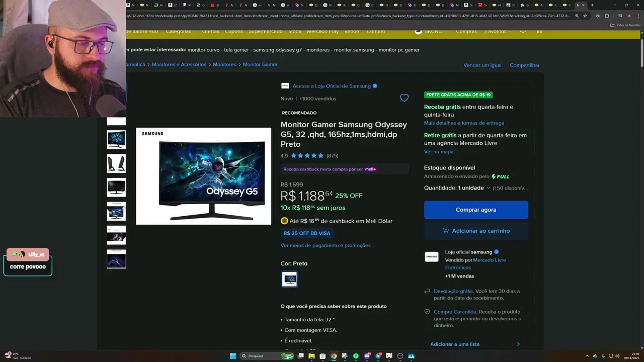Viewport: 644px width, 362px height.
Task: Click the shopping cart icon in header
Action: 539,31
